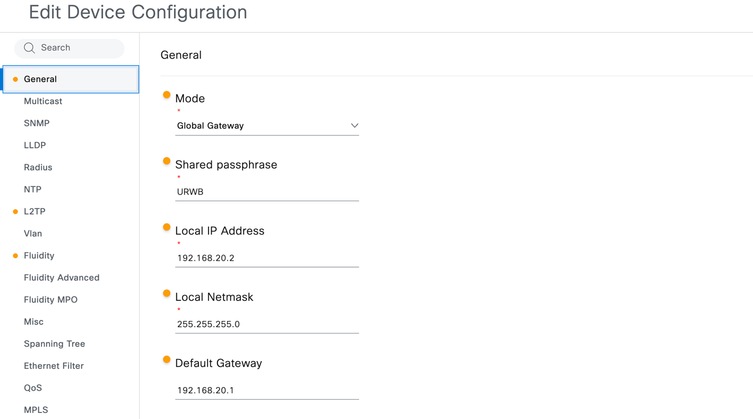753x419 pixels.
Task: Open the Mode dropdown showing Global Gateway
Action: pyautogui.click(x=267, y=126)
